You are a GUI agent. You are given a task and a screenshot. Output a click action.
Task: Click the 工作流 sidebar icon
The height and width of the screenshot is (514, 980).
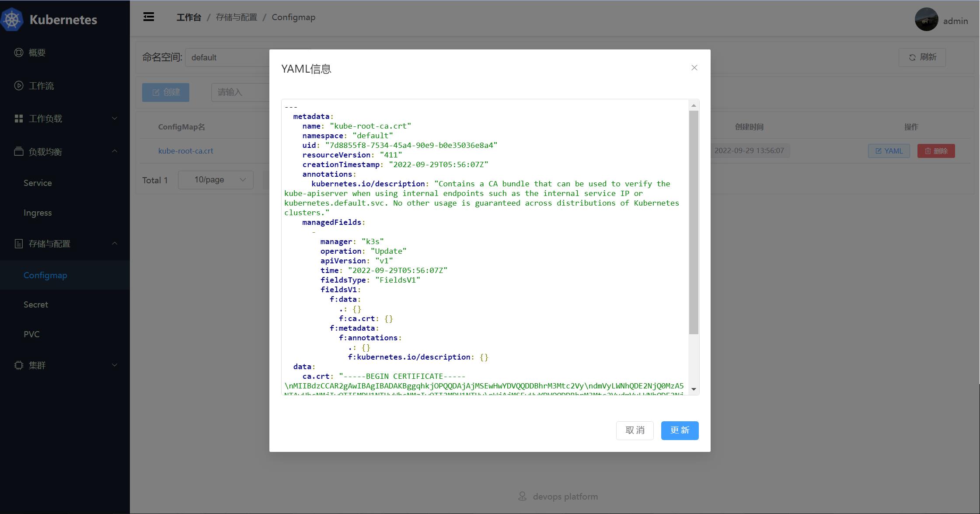[x=19, y=85]
